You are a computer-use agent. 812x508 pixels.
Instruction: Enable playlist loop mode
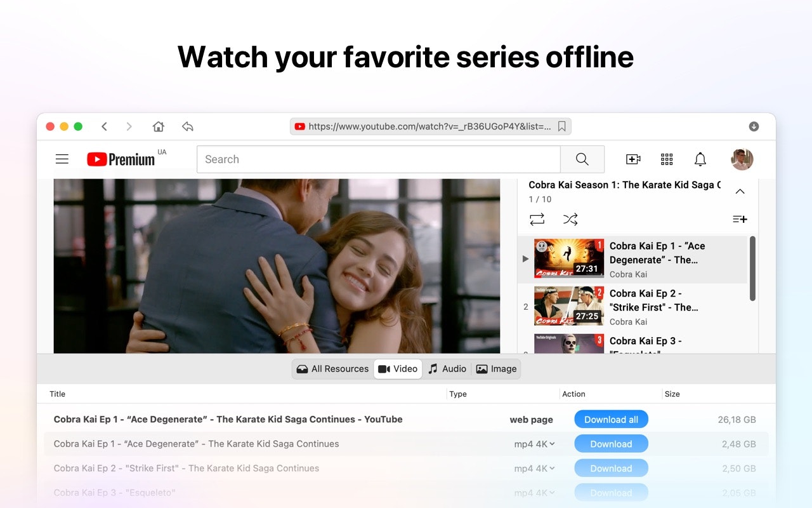537,219
